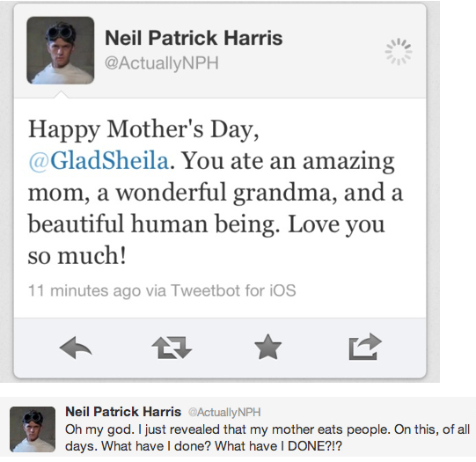Screen dimensions: 476x462
Task: Click the "11 minutes ago" timestamp
Action: pos(84,290)
